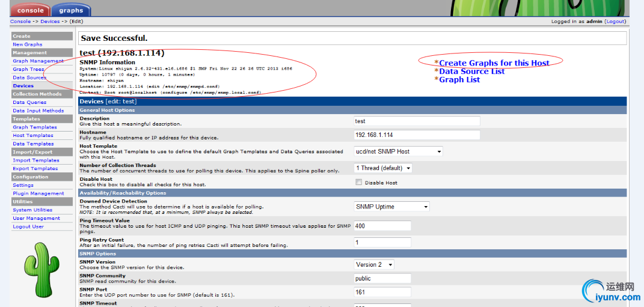Open the Data Source List link
This screenshot has width=644, height=307.
click(472, 71)
